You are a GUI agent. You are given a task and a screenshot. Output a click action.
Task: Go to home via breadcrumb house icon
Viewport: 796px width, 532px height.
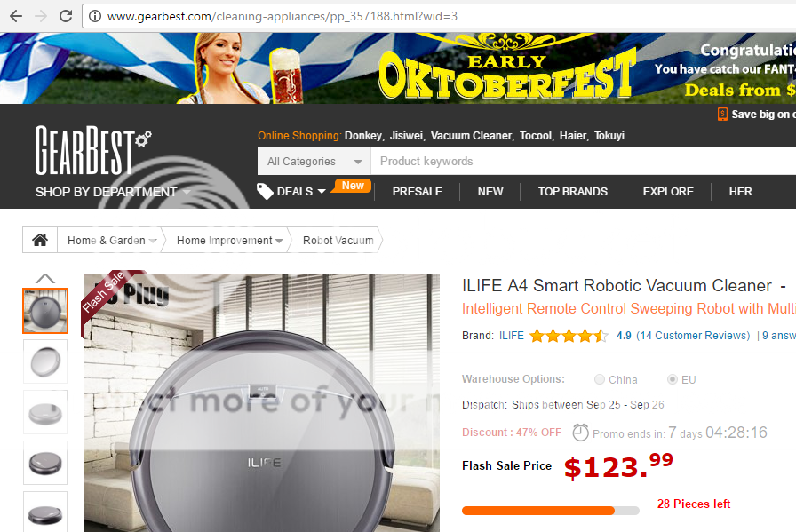[40, 240]
